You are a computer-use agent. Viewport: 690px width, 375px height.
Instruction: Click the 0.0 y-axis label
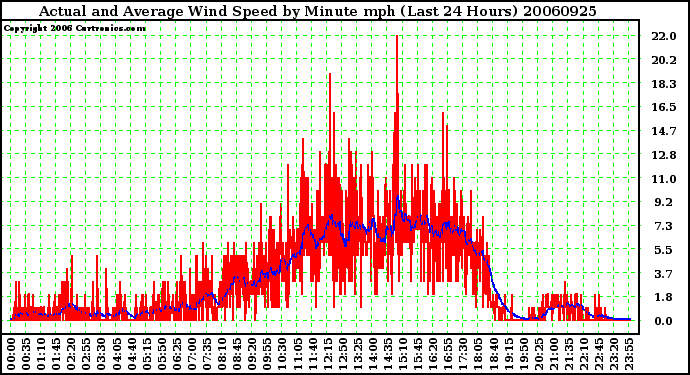click(663, 321)
